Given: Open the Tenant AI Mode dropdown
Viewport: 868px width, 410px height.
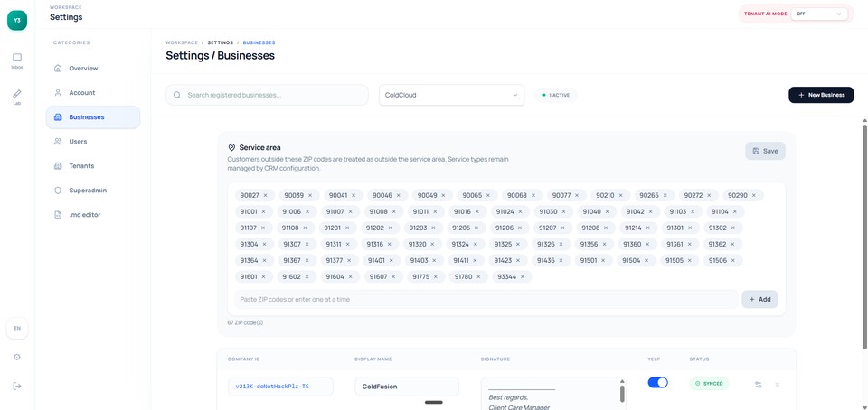Looking at the screenshot, I should point(819,14).
